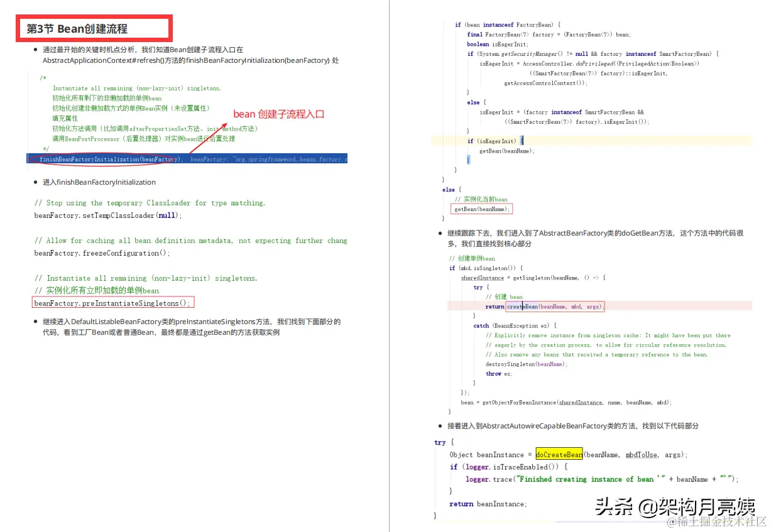
Task: Click the comment // 实例化所有立即加载的单例bean
Action: (x=96, y=291)
